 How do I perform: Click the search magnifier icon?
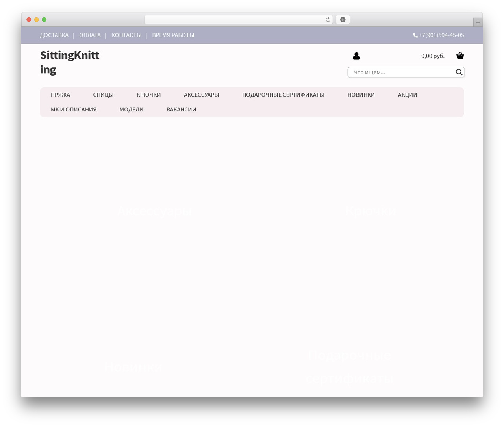pos(459,72)
